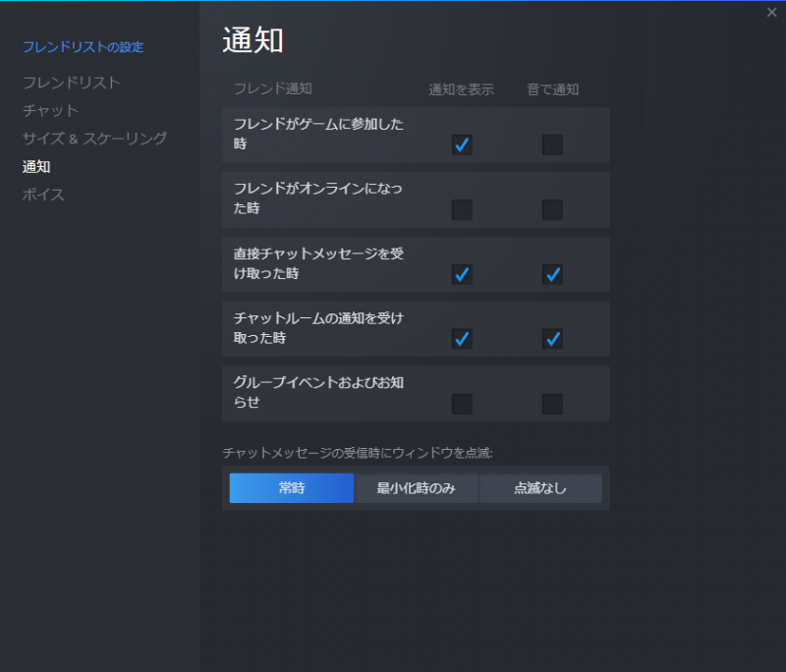Click the グループイベントおよびお知らせ label

(318, 392)
